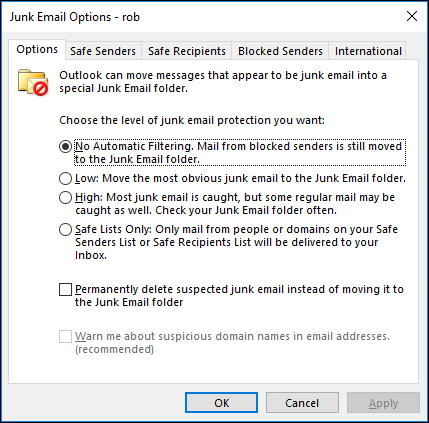Confirm settings with the OK button
The image size is (429, 423).
click(221, 403)
